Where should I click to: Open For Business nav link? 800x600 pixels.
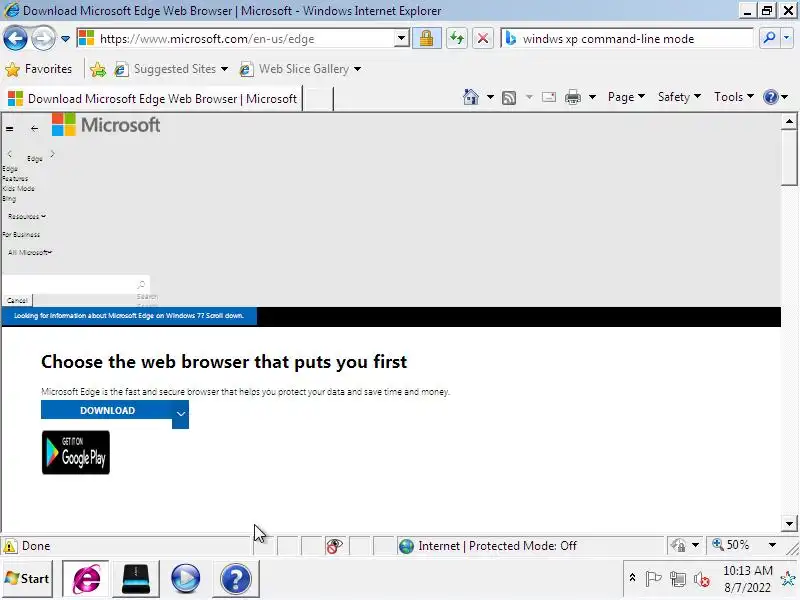21,235
